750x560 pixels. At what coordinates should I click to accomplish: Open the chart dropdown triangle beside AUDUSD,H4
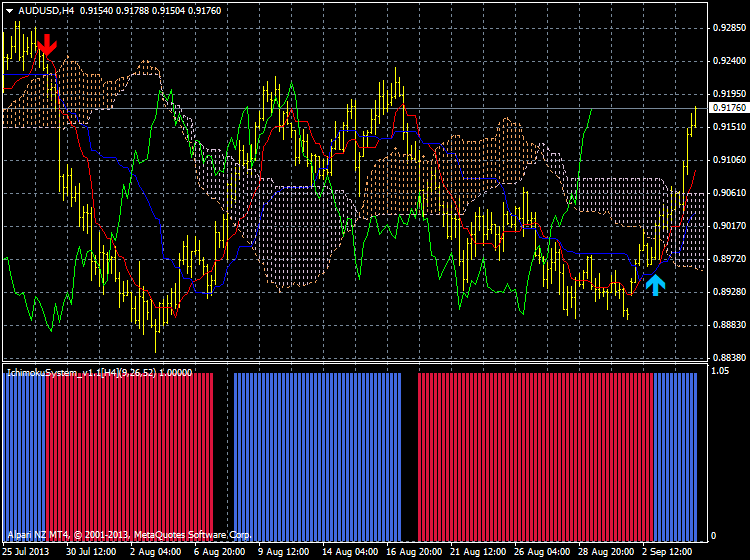10,11
